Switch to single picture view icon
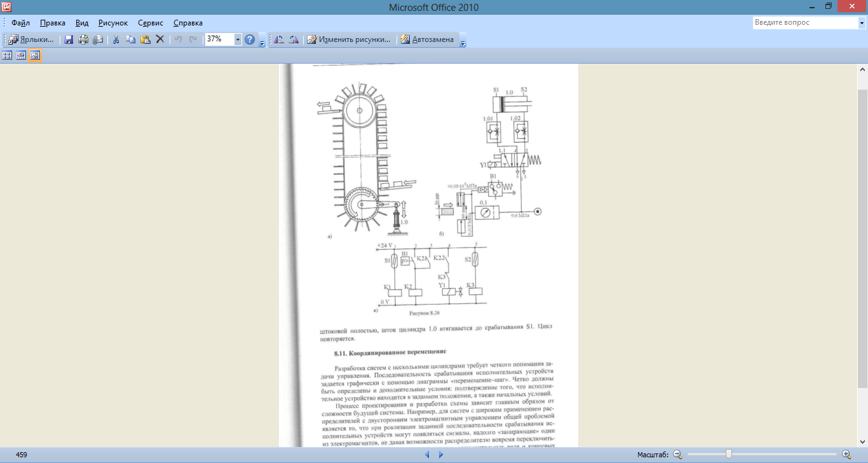This screenshot has width=868, height=463. click(35, 55)
